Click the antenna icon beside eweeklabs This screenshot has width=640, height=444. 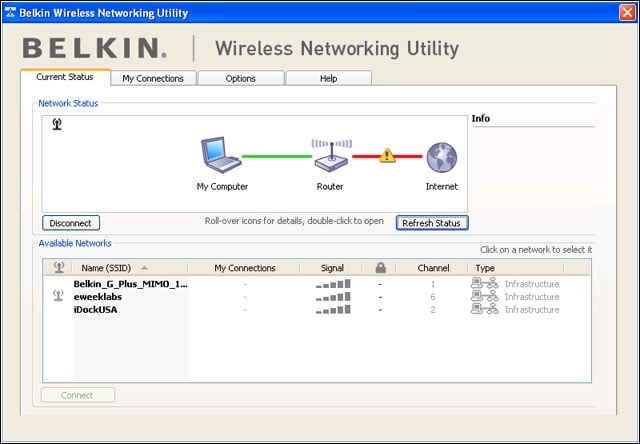tap(58, 295)
